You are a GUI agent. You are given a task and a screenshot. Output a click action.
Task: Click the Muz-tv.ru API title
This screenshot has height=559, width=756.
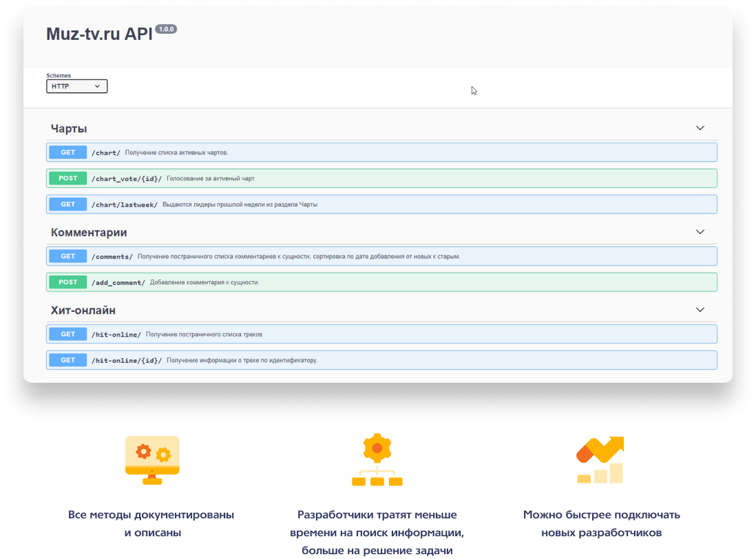(x=99, y=34)
